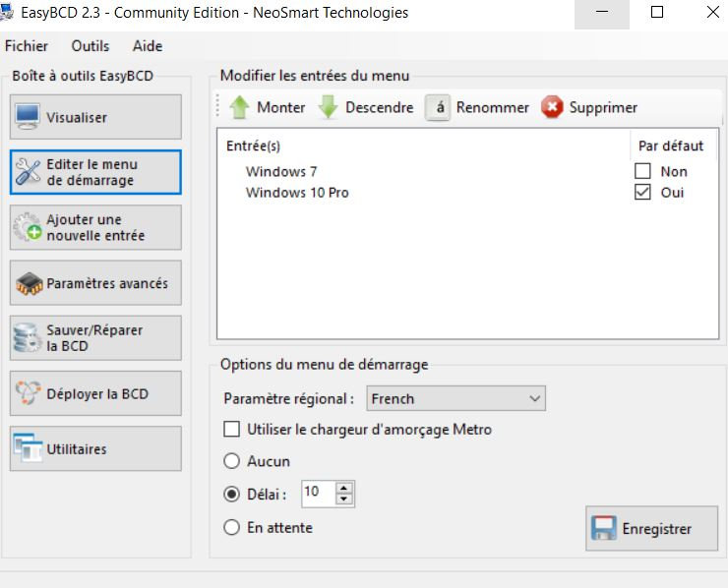Viewport: 728px width, 588px height.
Task: Open Sauver/Réparer la BCD
Action: pos(95,338)
